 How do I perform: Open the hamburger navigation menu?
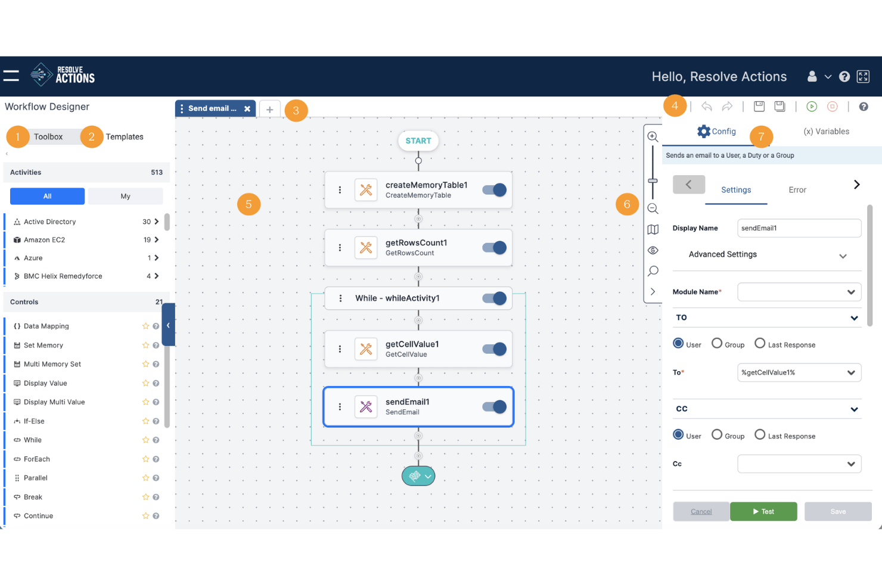click(x=11, y=76)
